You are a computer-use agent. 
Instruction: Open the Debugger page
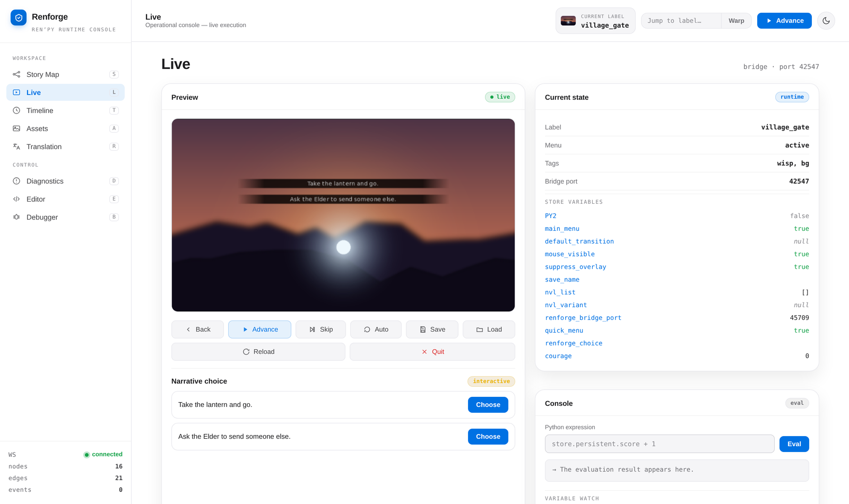(65, 217)
